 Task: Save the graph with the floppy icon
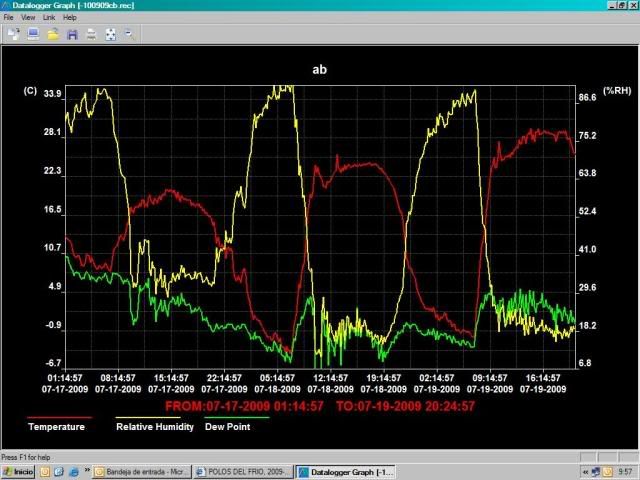pyautogui.click(x=72, y=34)
